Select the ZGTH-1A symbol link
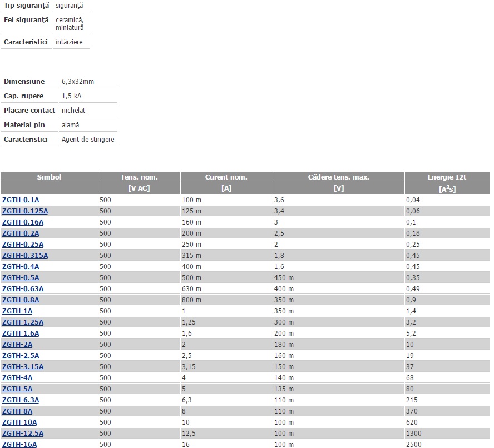 click(17, 311)
